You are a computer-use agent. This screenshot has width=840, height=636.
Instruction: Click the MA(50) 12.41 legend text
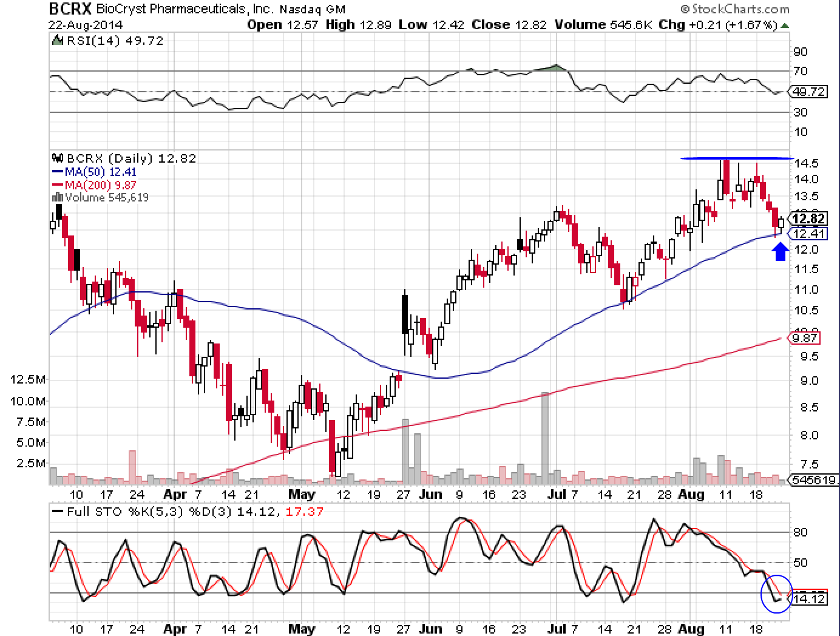[x=101, y=172]
